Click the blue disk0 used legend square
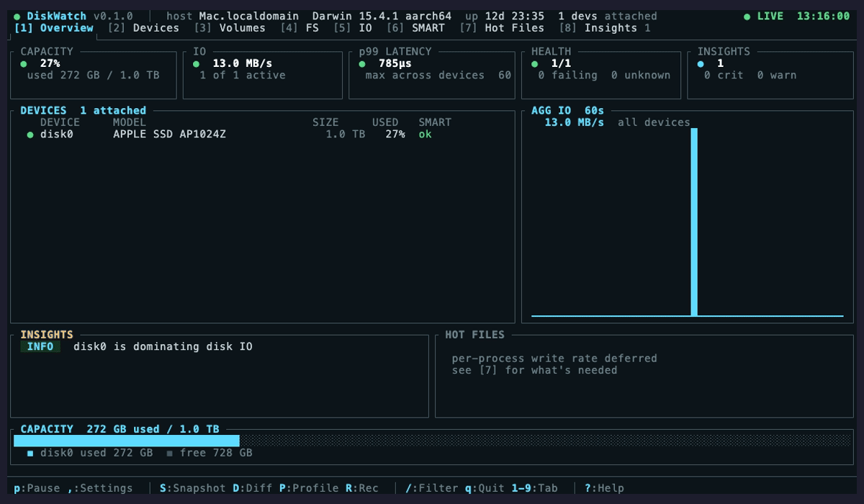864x504 pixels. [30, 454]
